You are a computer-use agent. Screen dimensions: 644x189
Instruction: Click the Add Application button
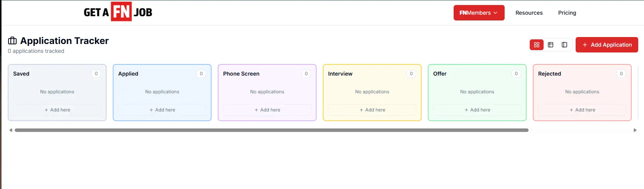[x=607, y=45]
